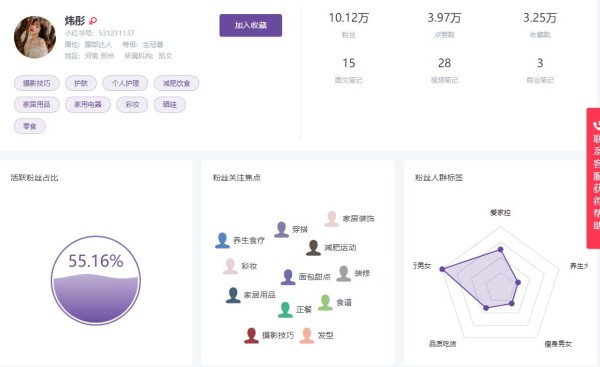The height and width of the screenshot is (367, 600).
Task: Click the 商业笔记 count of 3
Action: (540, 63)
